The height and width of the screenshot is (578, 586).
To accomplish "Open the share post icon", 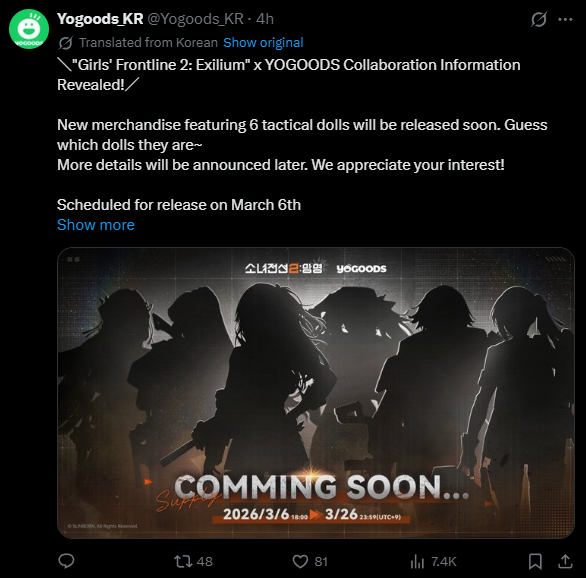I will pos(565,561).
